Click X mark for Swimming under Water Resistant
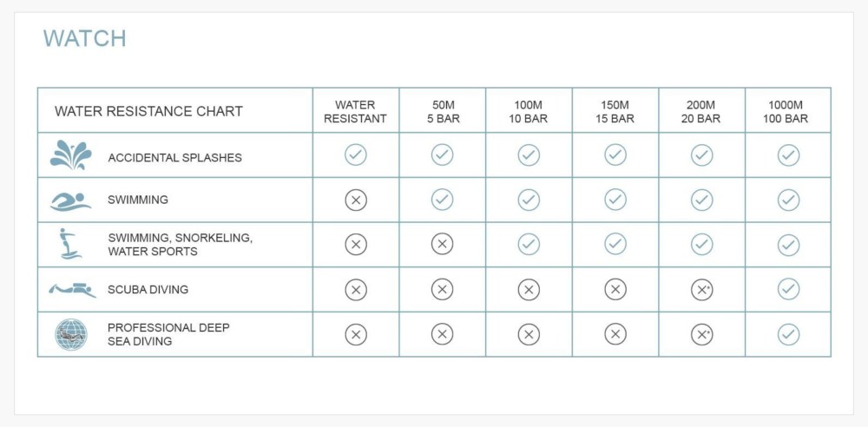 [356, 200]
